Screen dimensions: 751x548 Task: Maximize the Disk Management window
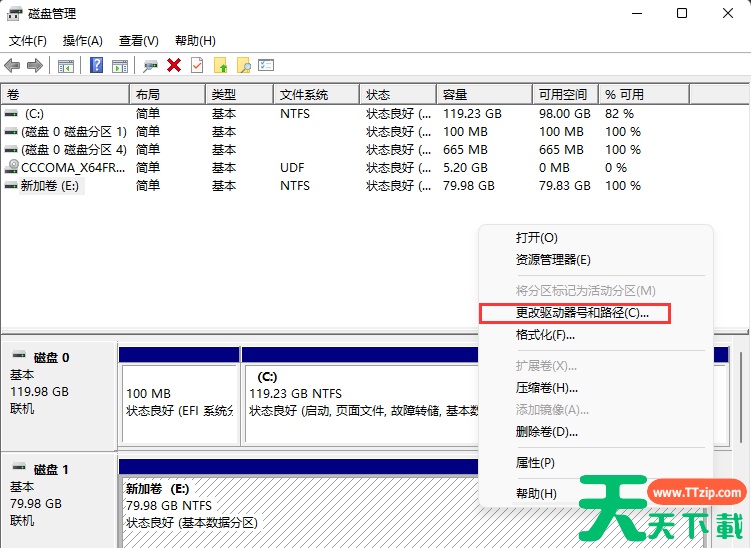pyautogui.click(x=682, y=13)
